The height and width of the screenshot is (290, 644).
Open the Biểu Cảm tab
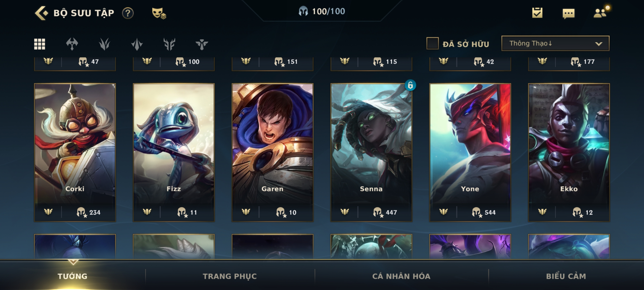566,276
